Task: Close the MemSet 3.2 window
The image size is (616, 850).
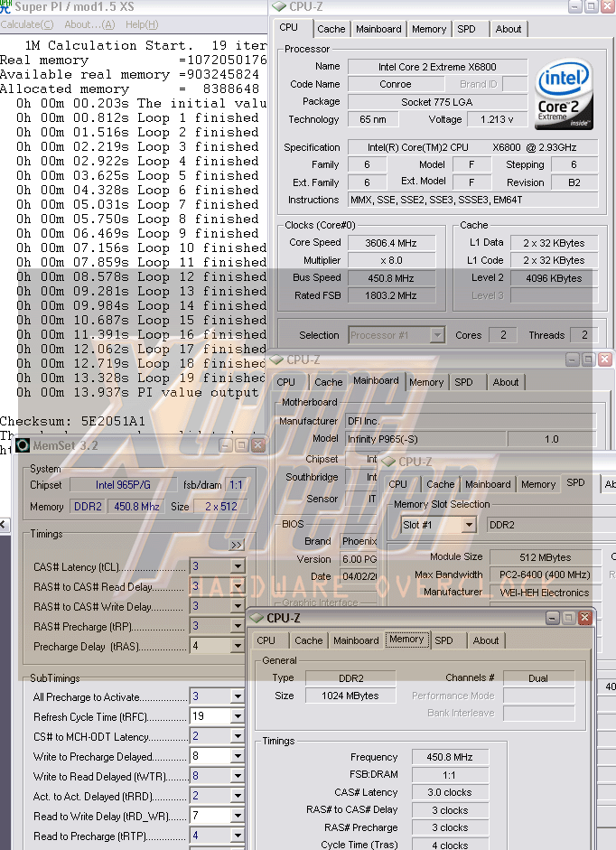Action: coord(258,445)
